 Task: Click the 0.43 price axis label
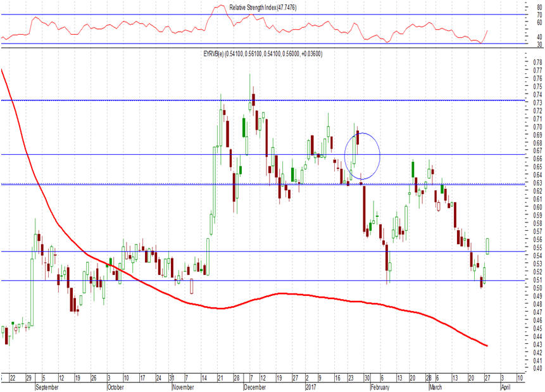[x=537, y=345]
